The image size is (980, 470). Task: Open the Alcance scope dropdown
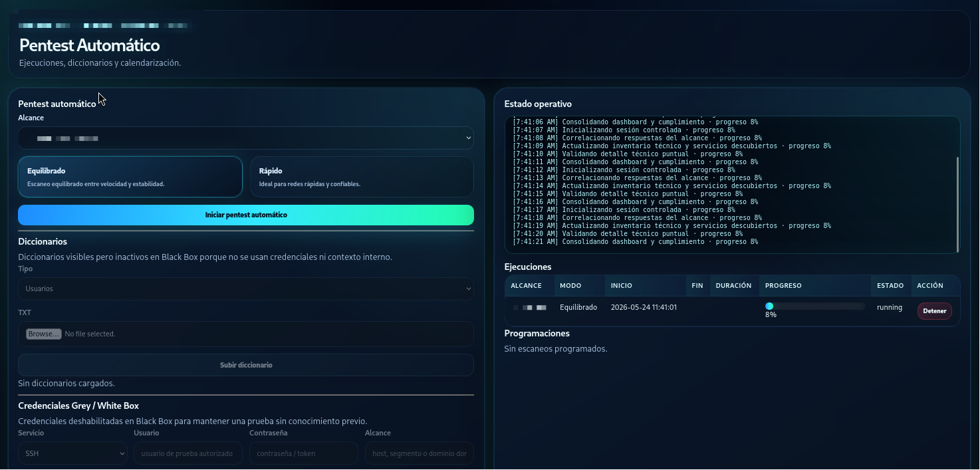point(246,138)
